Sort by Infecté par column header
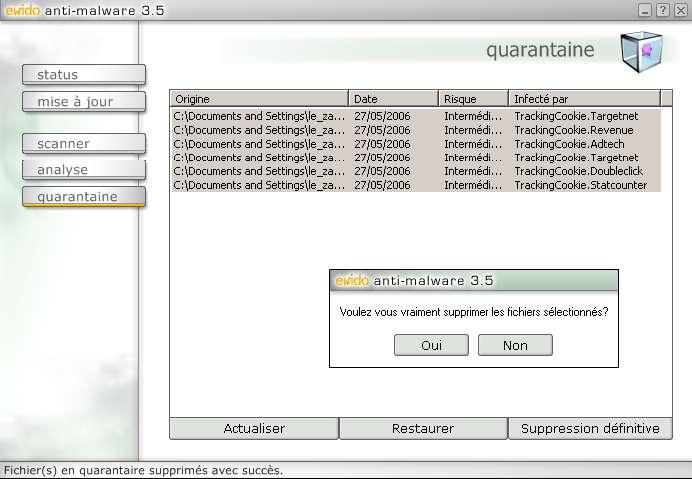 (x=585, y=98)
